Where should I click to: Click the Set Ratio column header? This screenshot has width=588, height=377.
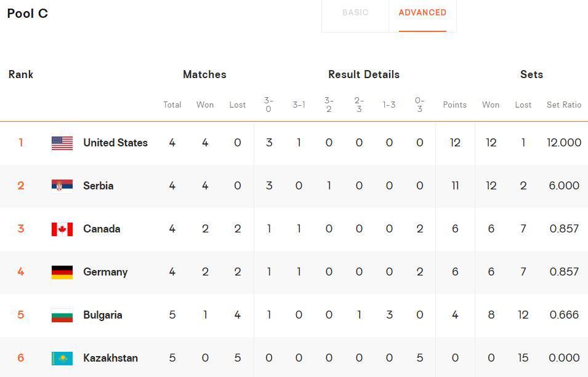pyautogui.click(x=563, y=105)
